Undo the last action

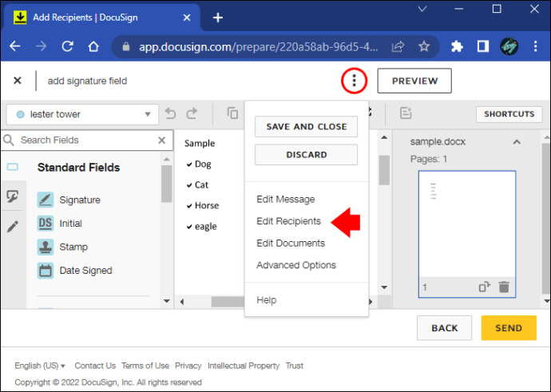coord(170,113)
